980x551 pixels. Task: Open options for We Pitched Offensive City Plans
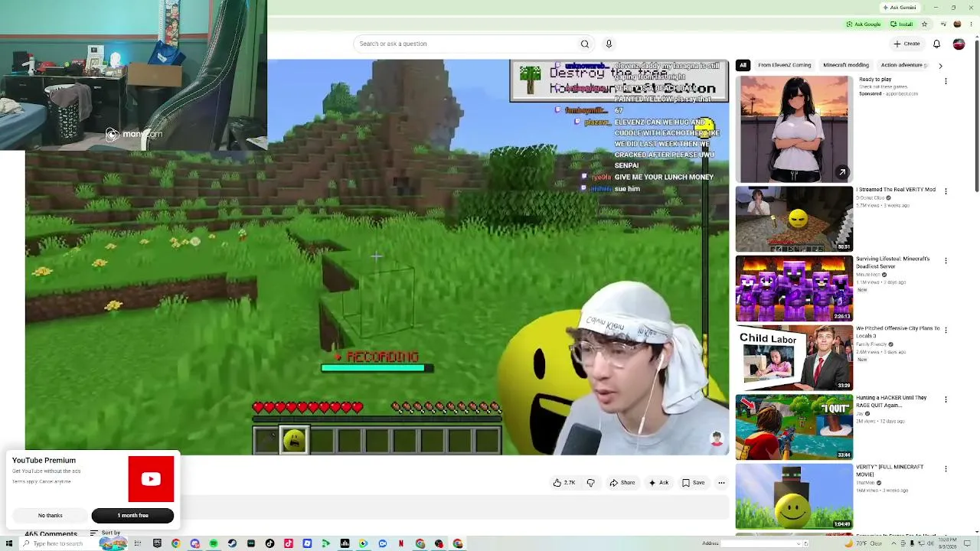[x=946, y=330]
